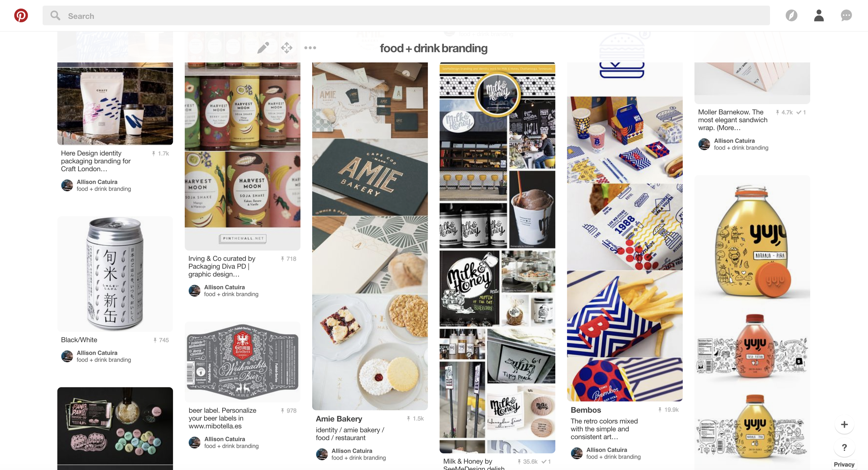Open Allison Catuira under Craft London pin
868x470 pixels.
point(97,182)
